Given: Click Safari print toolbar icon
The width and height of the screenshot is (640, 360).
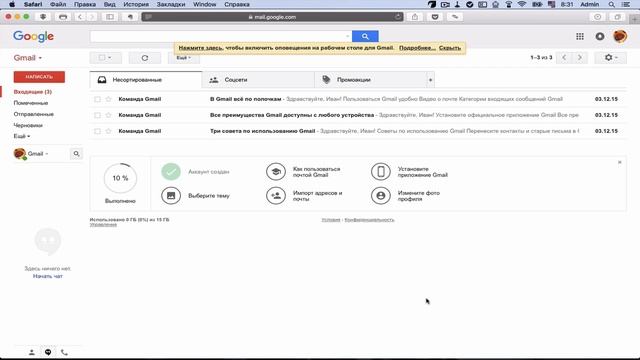Looking at the screenshot, I should 63,17.
